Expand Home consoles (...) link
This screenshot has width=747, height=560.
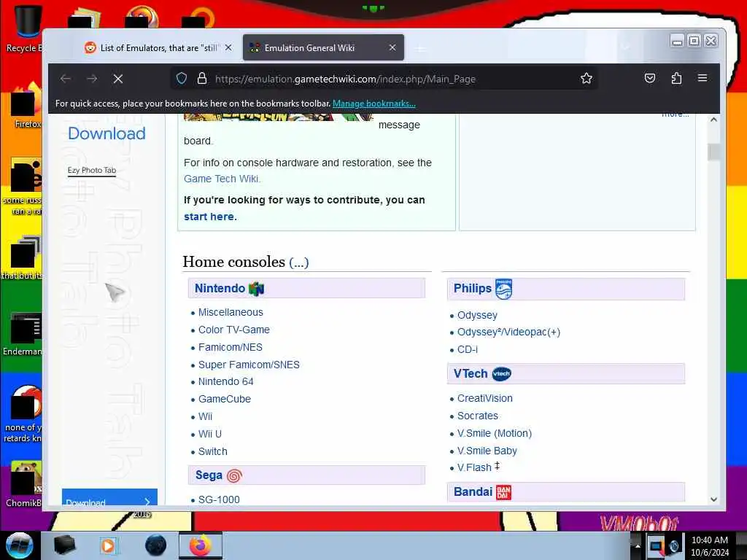298,262
